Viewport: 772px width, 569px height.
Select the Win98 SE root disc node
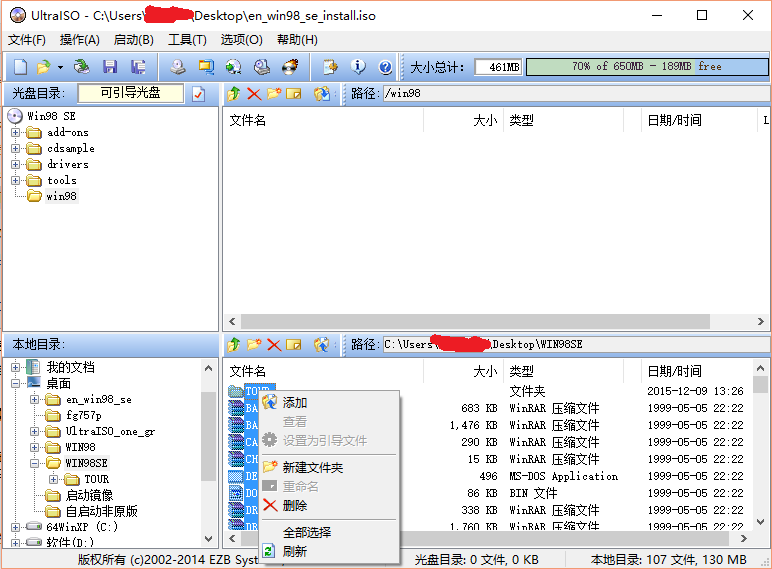pyautogui.click(x=51, y=116)
